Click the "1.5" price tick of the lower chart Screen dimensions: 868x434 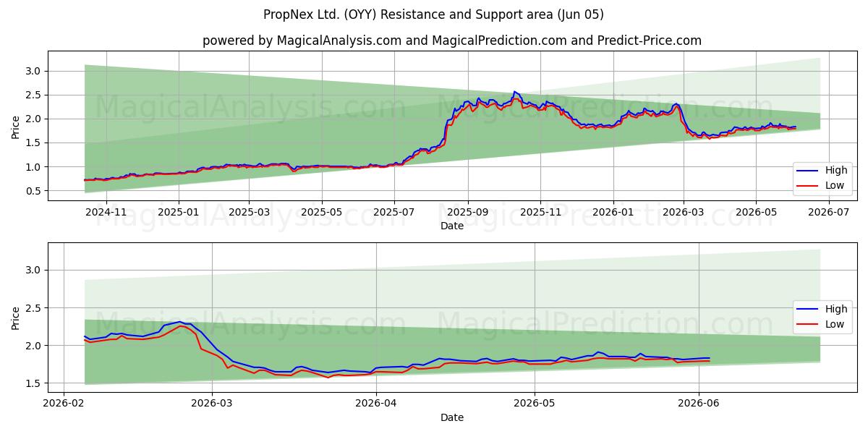point(34,383)
